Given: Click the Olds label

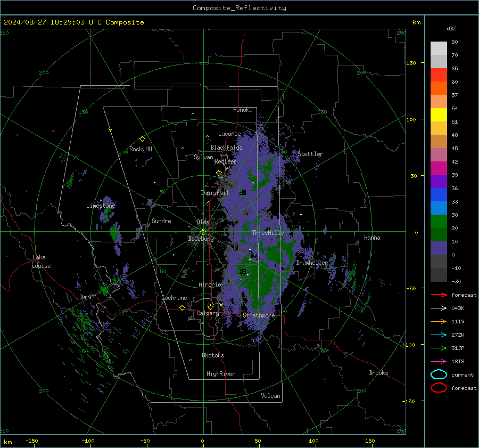Looking at the screenshot, I should point(203,222).
